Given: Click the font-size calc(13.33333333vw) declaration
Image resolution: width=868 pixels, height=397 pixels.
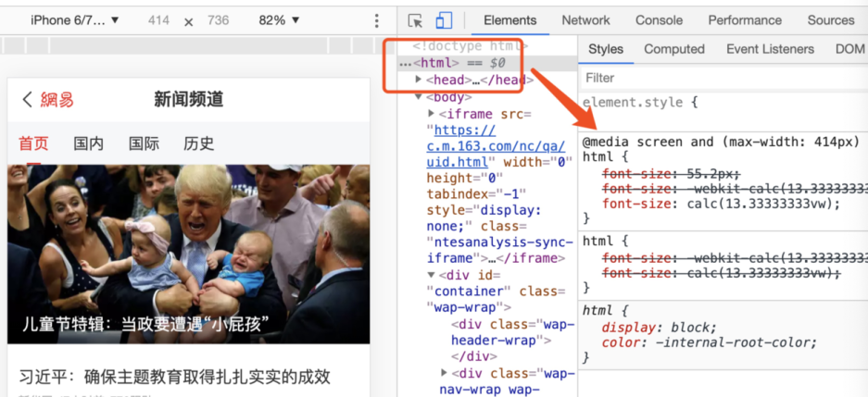Looking at the screenshot, I should tap(722, 204).
